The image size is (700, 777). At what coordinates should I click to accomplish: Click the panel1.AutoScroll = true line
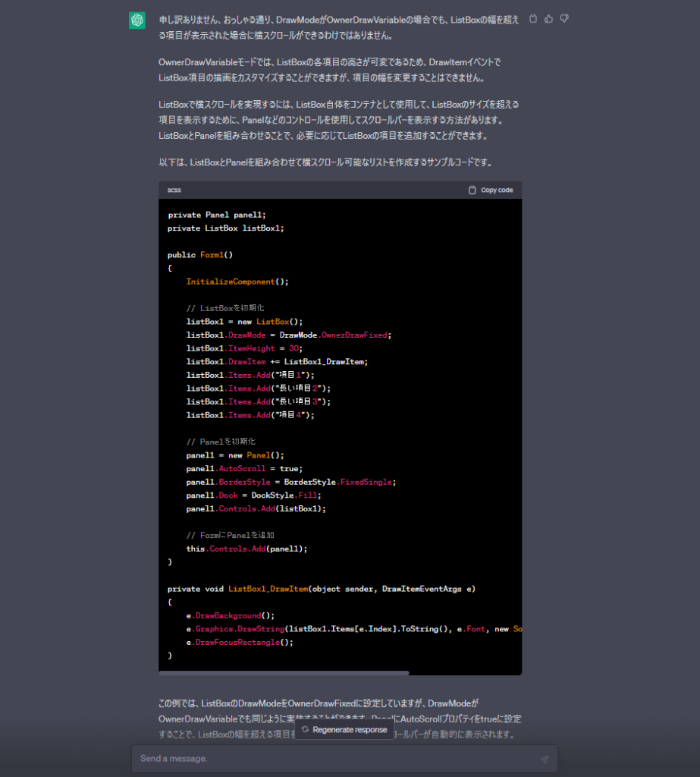(x=243, y=469)
